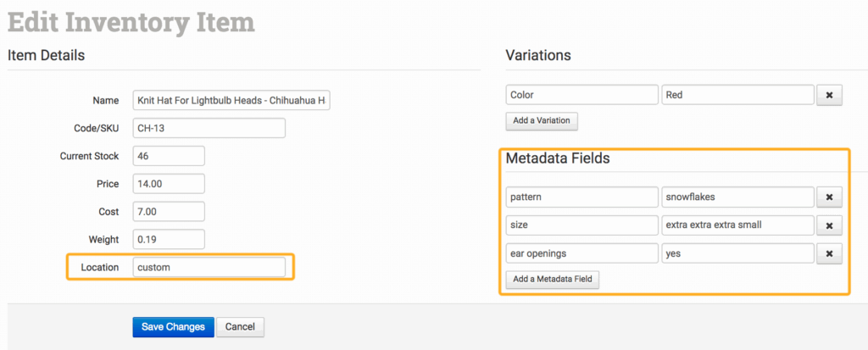
Task: Remove the Color variation row
Action: 828,95
